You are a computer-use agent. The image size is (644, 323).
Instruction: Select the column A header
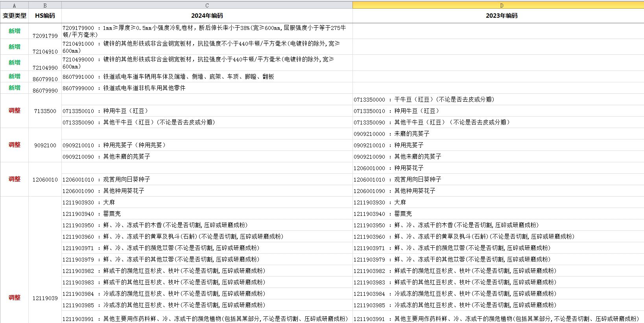tap(14, 6)
